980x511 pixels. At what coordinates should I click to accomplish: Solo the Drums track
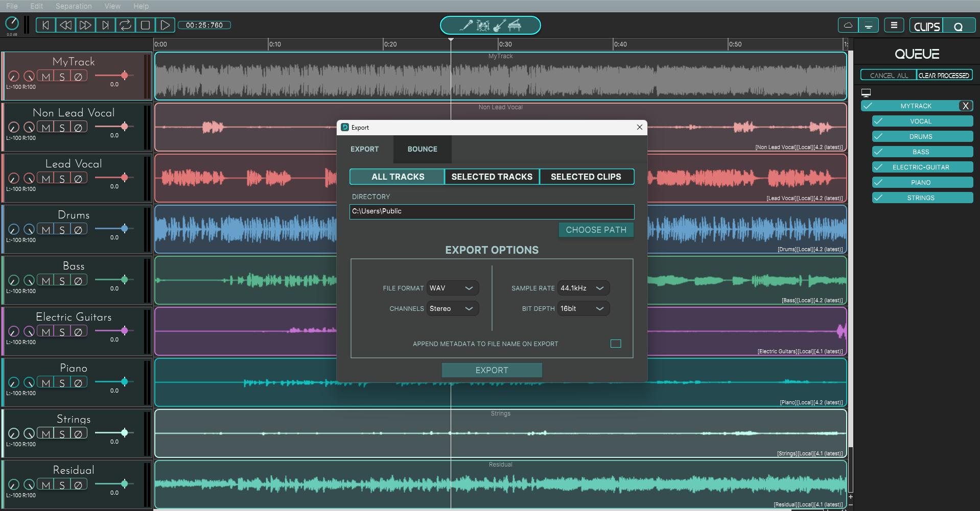(x=62, y=229)
